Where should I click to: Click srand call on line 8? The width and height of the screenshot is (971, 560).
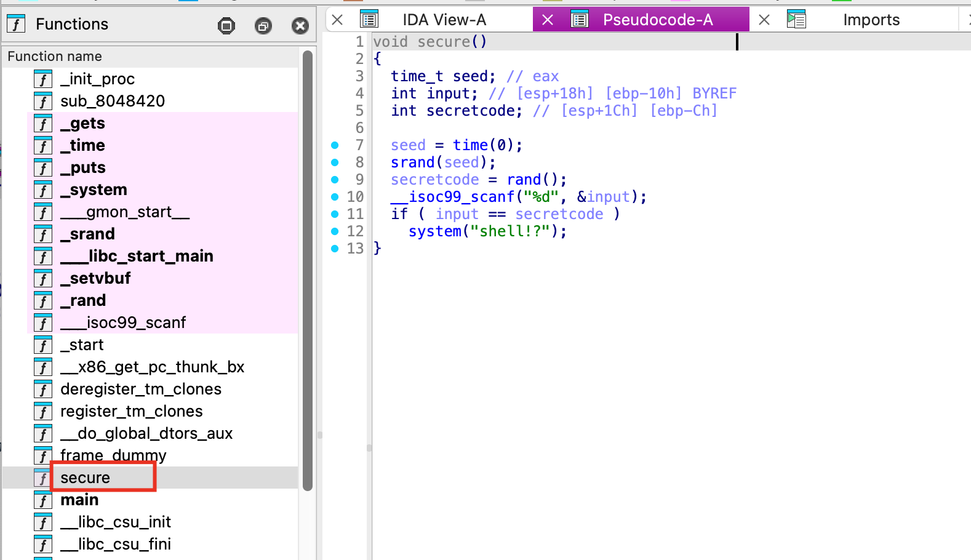pos(413,162)
